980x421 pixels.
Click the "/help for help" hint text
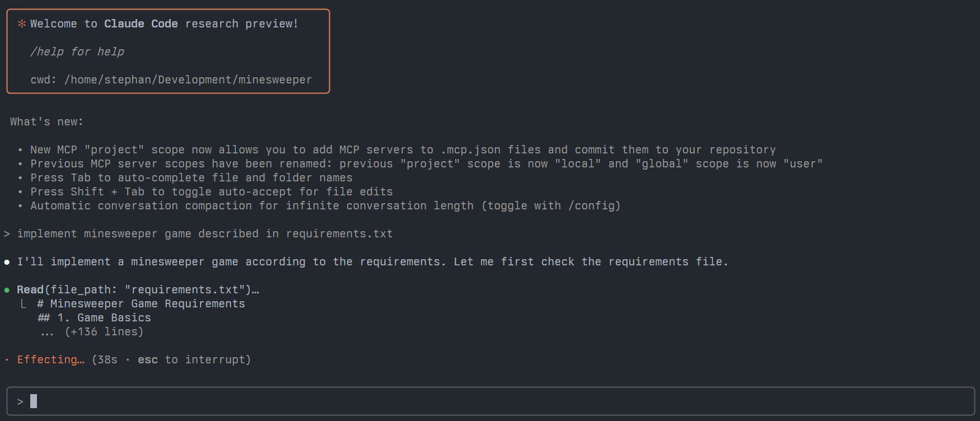[77, 52]
